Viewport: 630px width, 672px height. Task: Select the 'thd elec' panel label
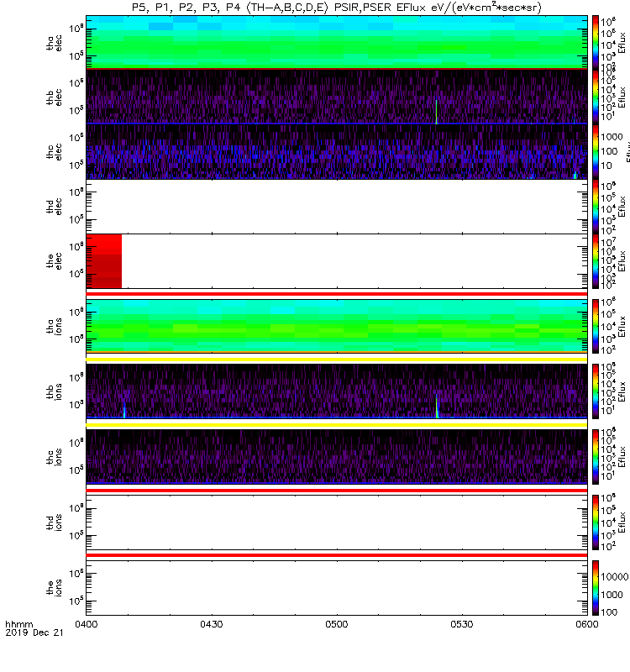(54, 206)
